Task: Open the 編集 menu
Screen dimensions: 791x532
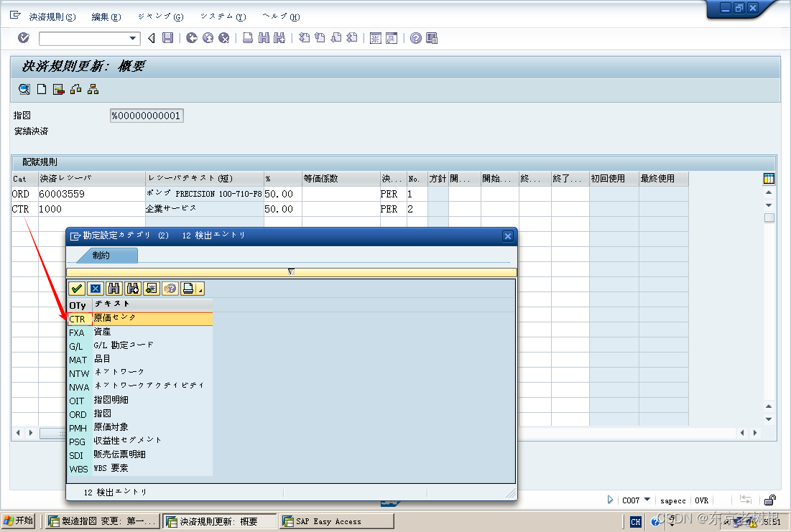Action: [106, 17]
